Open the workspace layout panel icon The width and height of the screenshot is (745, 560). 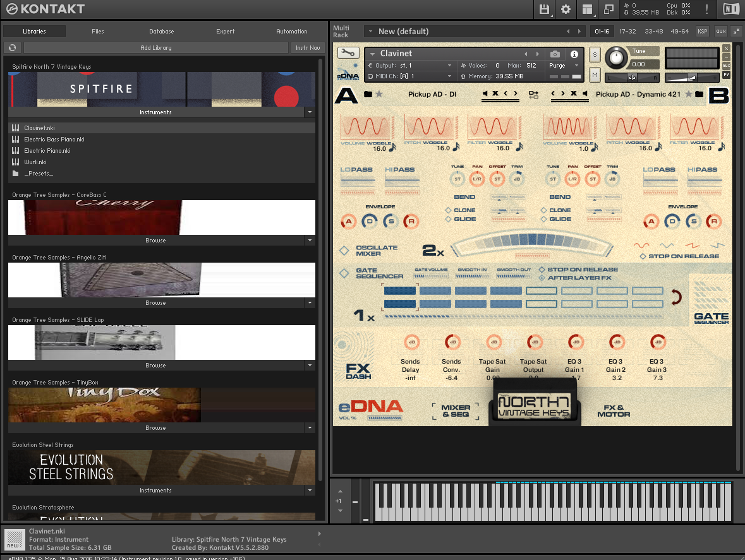[x=587, y=9]
